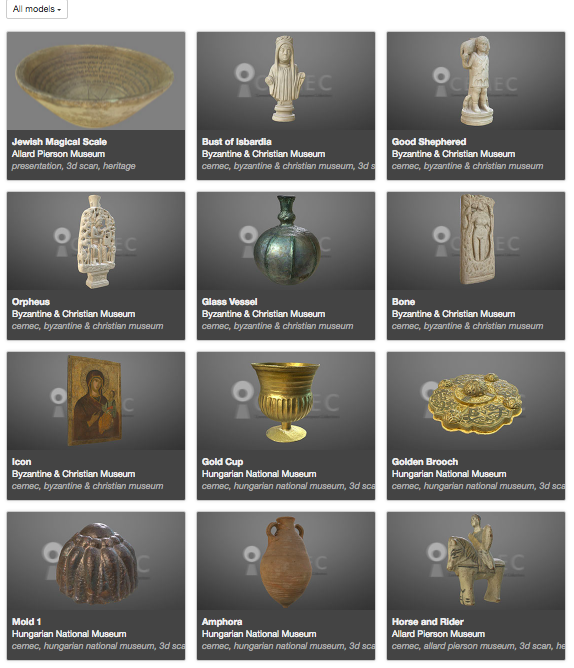This screenshot has height=668, width=574.
Task: Open the Good Shephered statue thumbnail
Action: tap(476, 81)
